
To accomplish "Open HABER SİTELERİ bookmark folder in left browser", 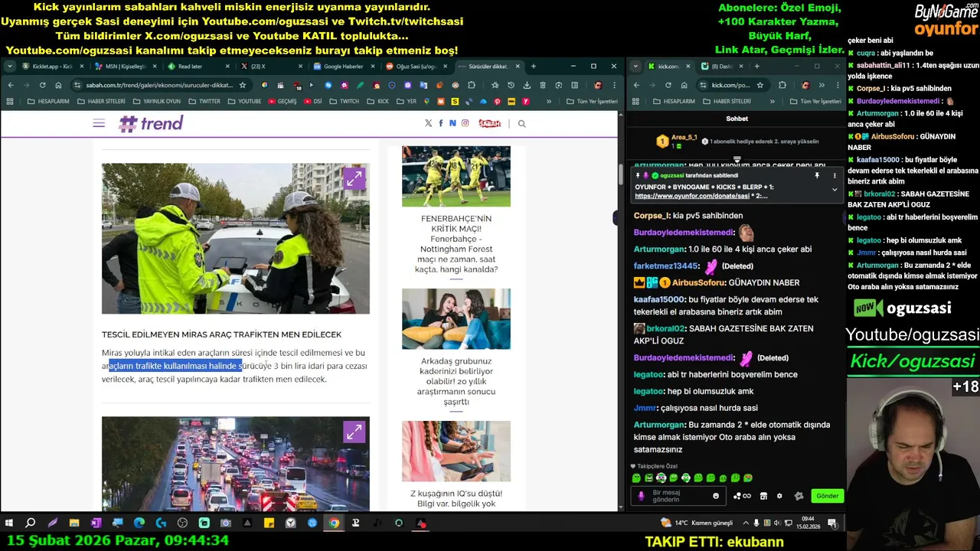I will pos(101,101).
